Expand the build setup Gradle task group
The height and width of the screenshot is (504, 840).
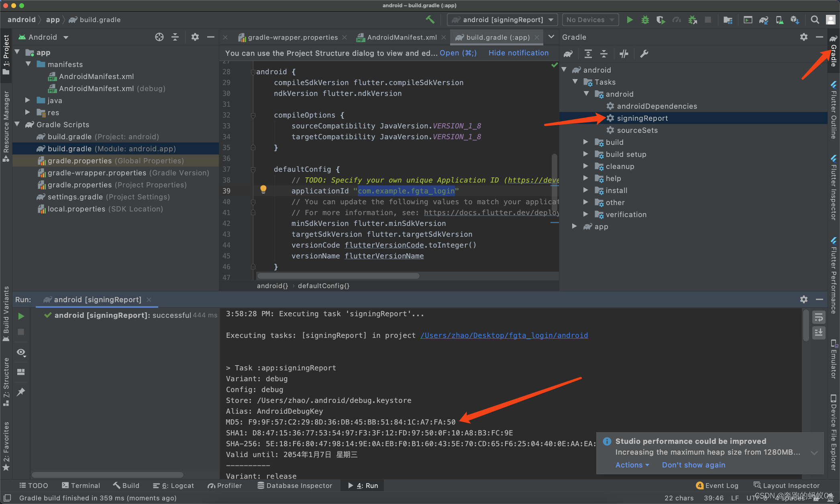tap(586, 154)
